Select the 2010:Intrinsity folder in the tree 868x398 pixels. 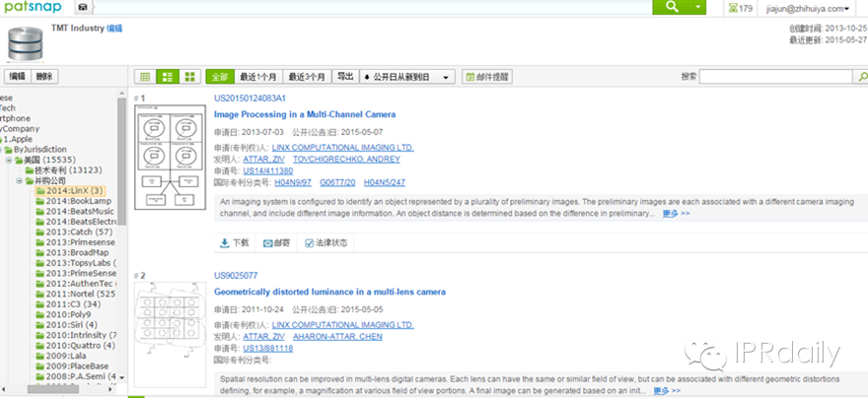click(x=80, y=336)
